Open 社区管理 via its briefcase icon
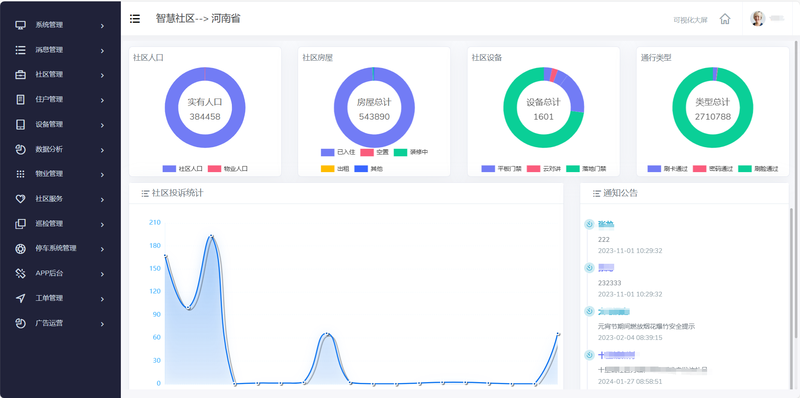Viewport: 800px width, 398px height. 20,74
